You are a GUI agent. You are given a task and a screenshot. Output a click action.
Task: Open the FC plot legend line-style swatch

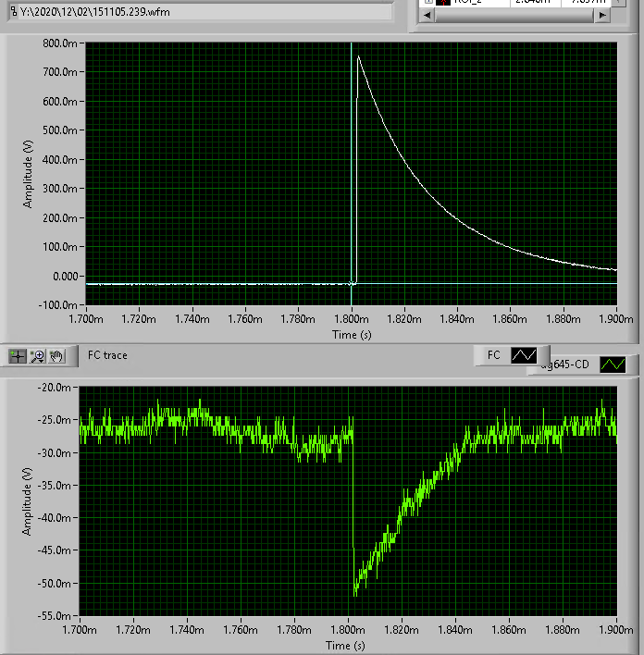(524, 355)
